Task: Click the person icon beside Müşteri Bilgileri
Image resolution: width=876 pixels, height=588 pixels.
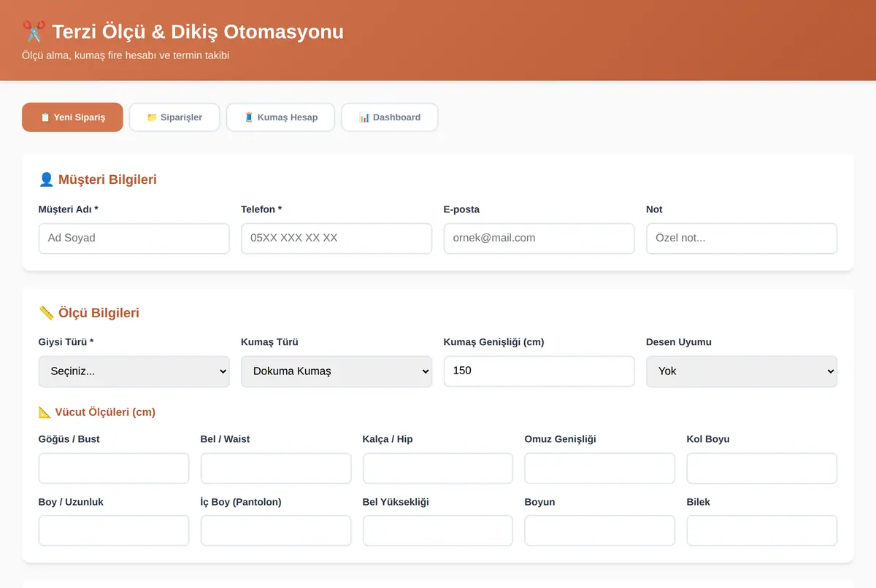Action: pyautogui.click(x=46, y=179)
